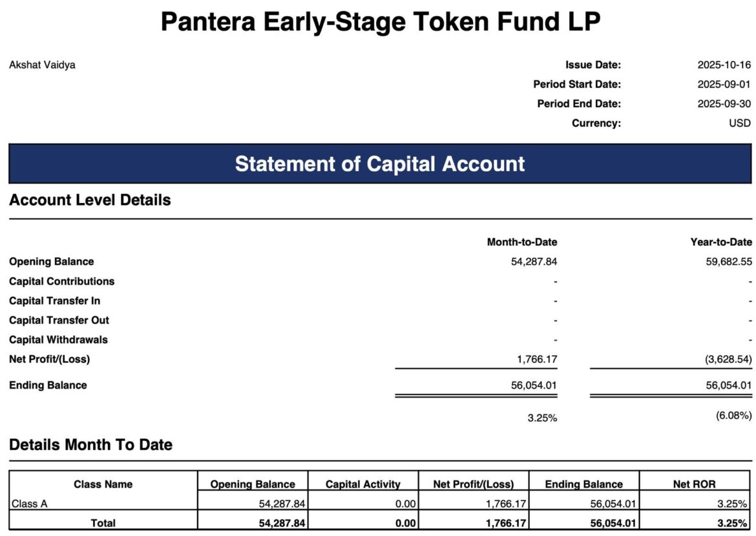Click the Pantera Early-Stage Token Fund LP title
The width and height of the screenshot is (756, 536).
pos(381,22)
